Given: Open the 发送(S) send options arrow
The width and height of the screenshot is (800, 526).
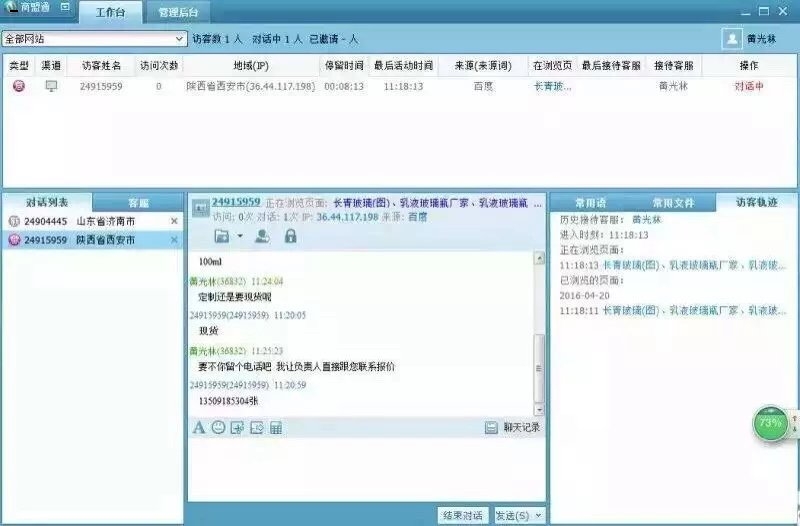Looking at the screenshot, I should (538, 515).
